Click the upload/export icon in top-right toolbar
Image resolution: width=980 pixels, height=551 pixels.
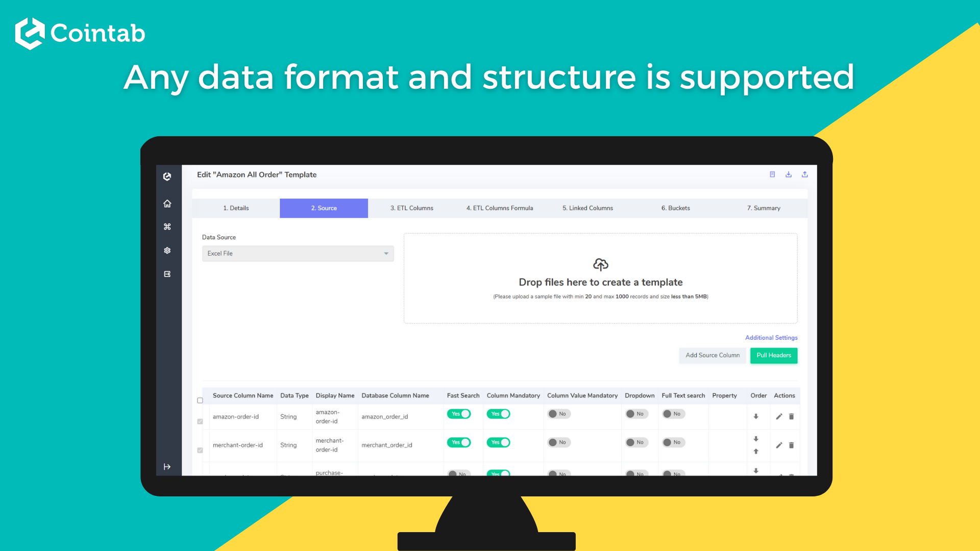coord(805,174)
